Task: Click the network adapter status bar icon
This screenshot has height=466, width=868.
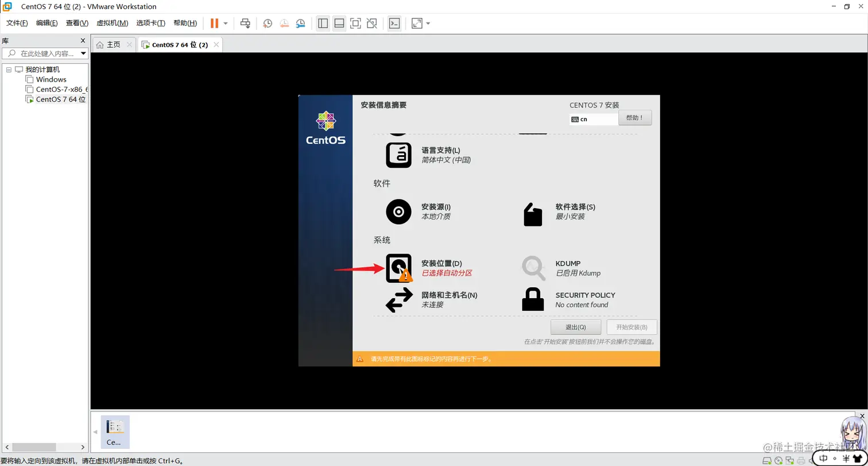Action: click(x=789, y=461)
